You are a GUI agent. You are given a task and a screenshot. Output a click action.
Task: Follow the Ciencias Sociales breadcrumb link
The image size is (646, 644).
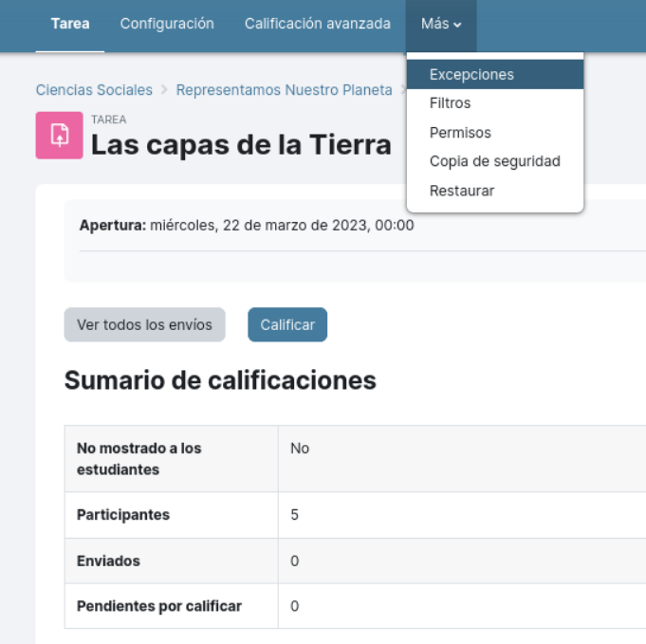pos(94,90)
